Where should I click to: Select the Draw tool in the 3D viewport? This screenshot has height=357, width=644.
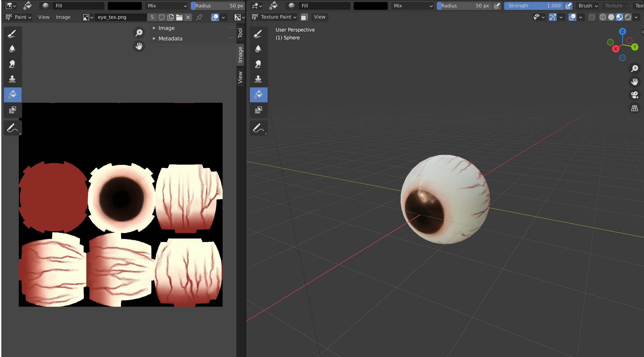pyautogui.click(x=258, y=34)
